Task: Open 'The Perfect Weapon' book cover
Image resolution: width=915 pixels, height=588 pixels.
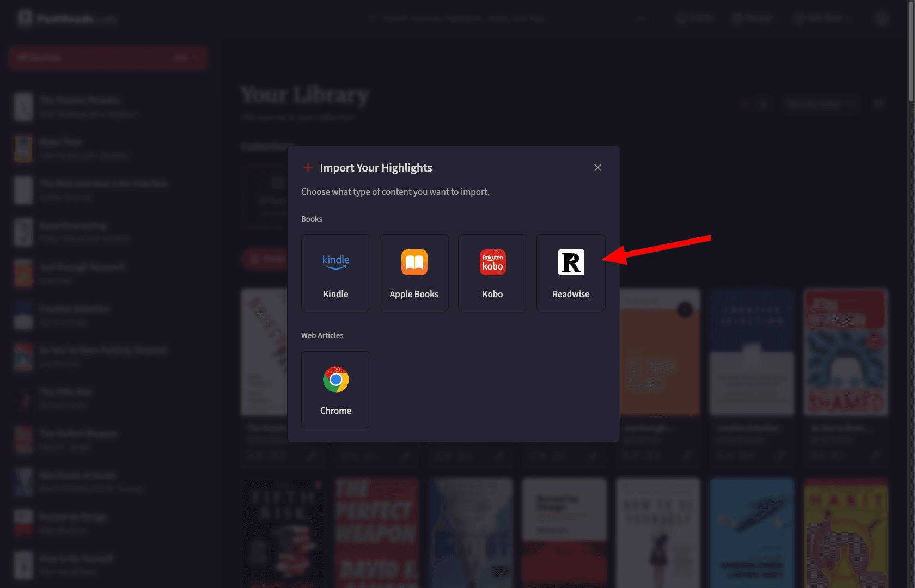Action: coord(377,532)
